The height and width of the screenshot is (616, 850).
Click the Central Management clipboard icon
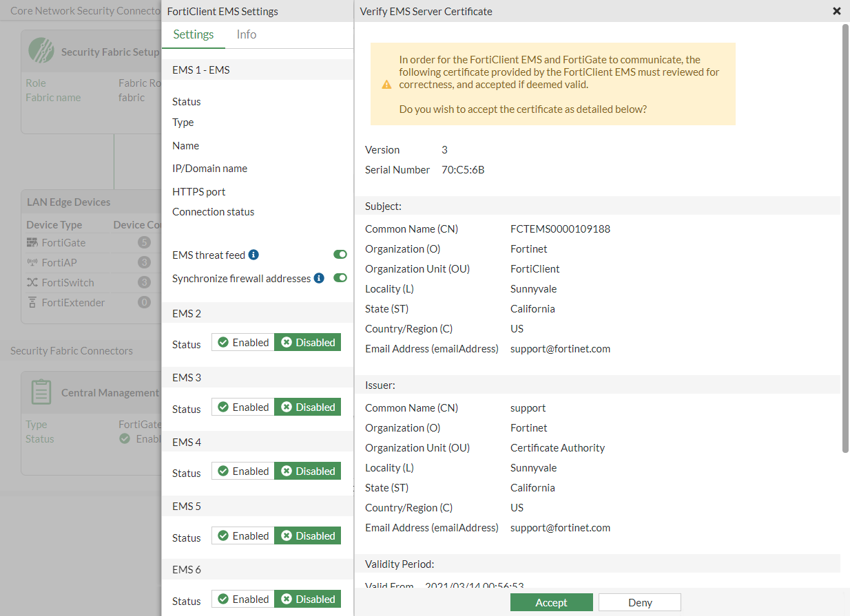(41, 392)
